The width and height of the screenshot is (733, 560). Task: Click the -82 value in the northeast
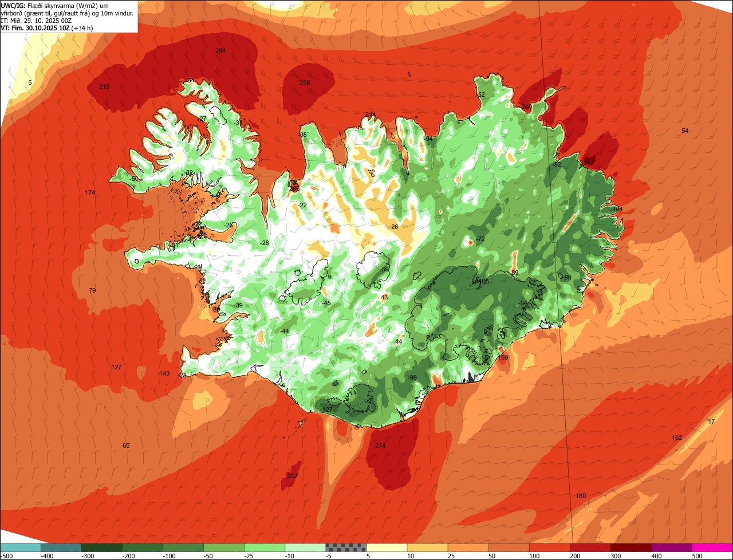pyautogui.click(x=556, y=164)
